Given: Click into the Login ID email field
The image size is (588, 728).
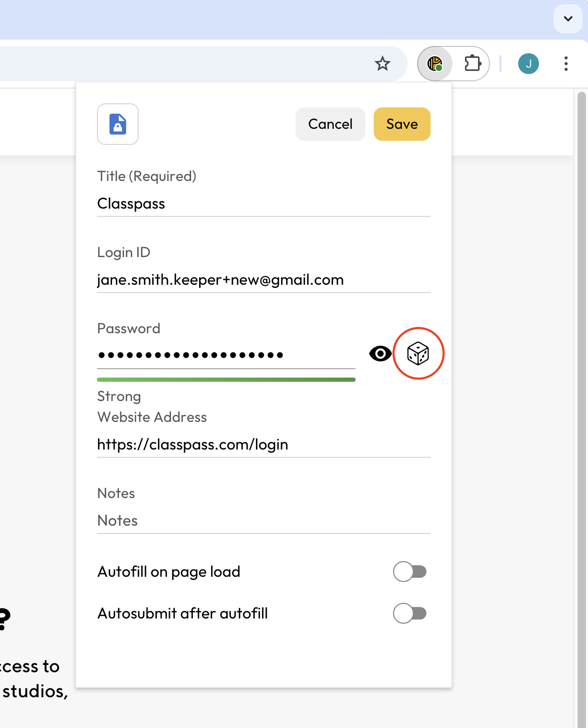Looking at the screenshot, I should 263,280.
